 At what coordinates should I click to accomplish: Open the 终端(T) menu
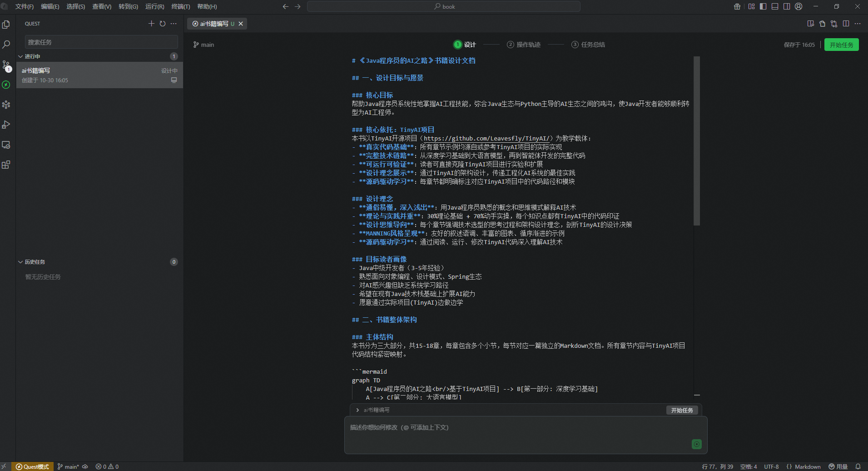[x=181, y=6]
